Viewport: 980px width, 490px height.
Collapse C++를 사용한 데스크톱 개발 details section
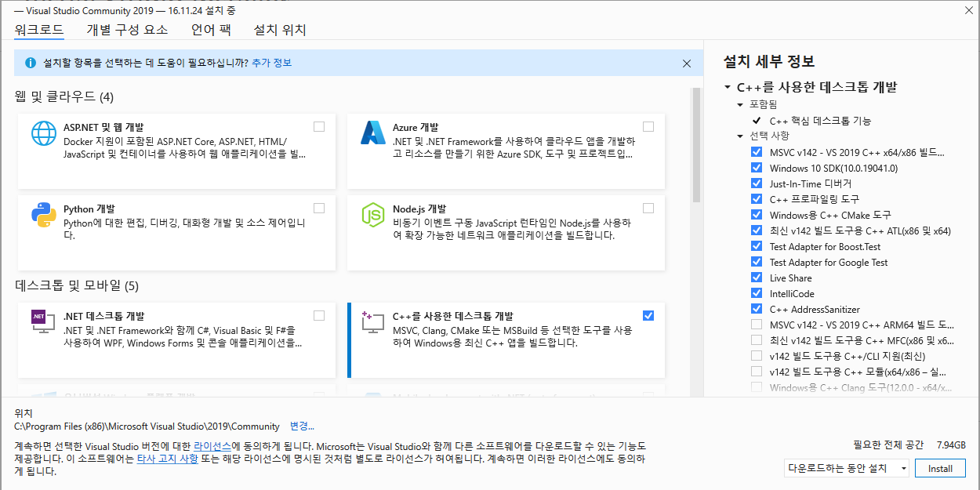[x=728, y=88]
